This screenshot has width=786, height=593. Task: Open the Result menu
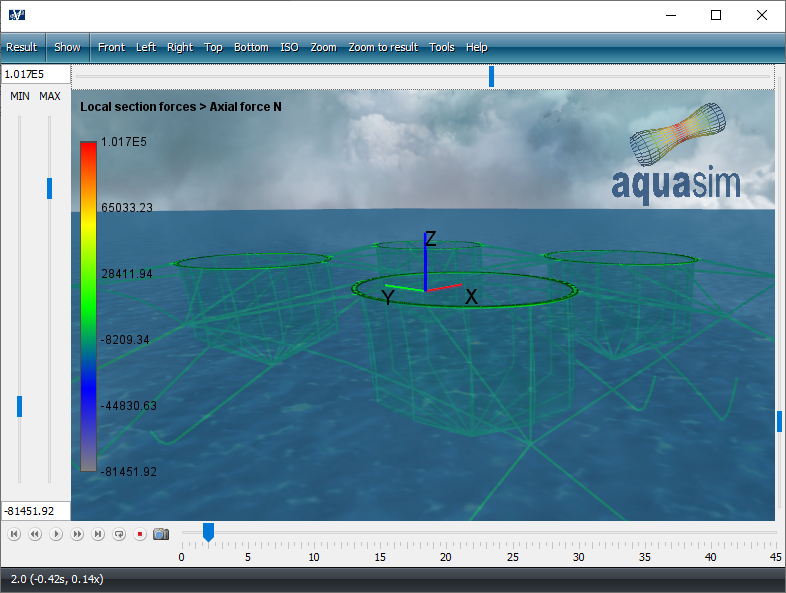22,47
